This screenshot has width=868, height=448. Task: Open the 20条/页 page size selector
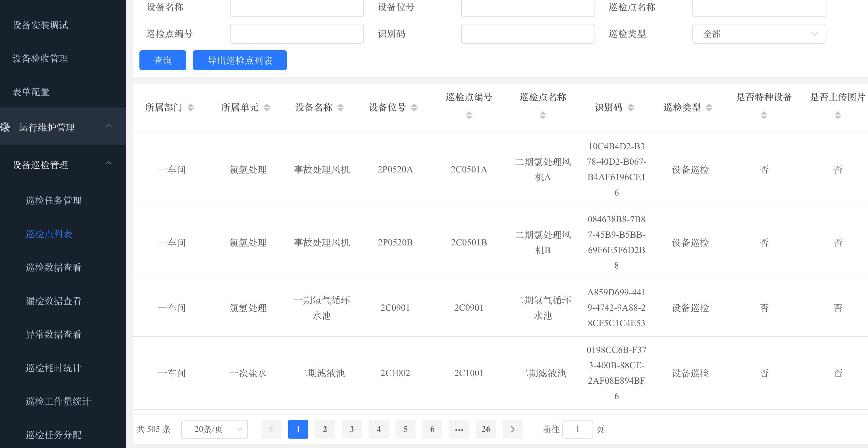point(214,429)
